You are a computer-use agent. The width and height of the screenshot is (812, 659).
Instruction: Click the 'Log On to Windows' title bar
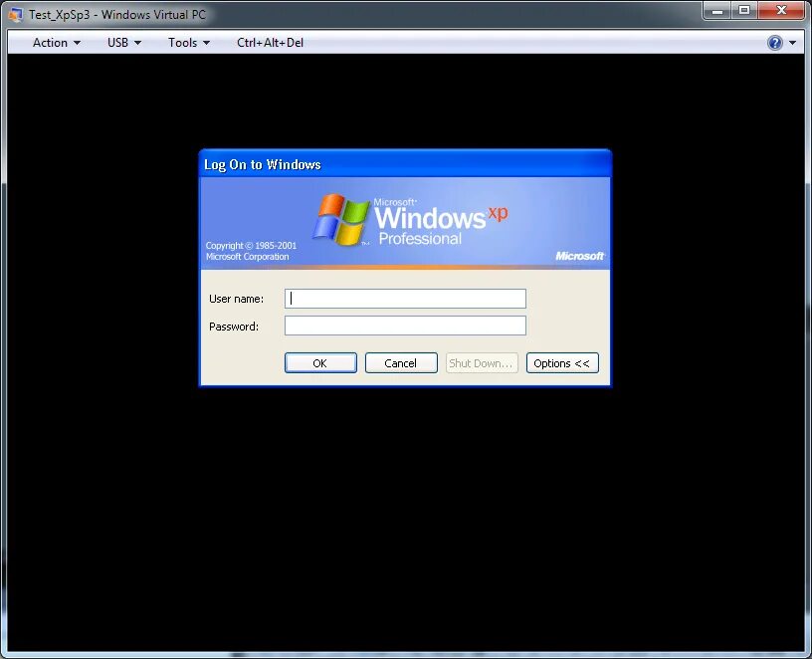pos(405,164)
